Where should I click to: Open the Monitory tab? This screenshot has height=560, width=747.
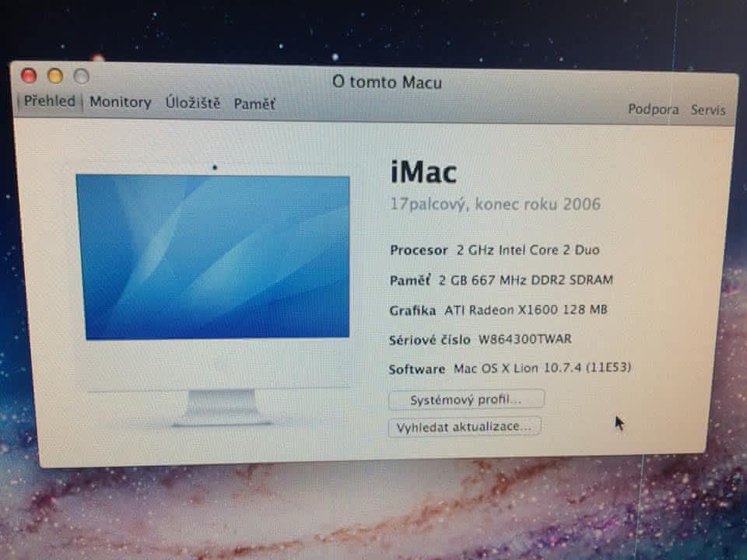pos(120,102)
